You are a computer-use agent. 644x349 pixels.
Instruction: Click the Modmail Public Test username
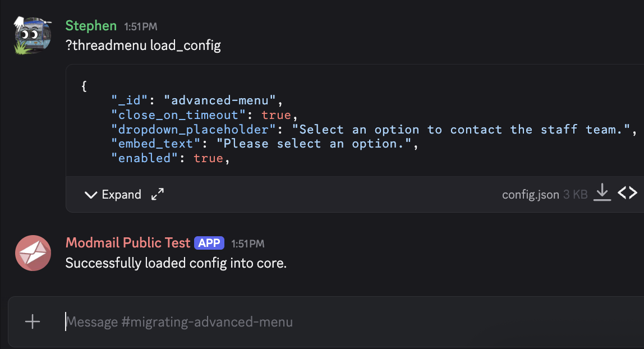pos(128,243)
